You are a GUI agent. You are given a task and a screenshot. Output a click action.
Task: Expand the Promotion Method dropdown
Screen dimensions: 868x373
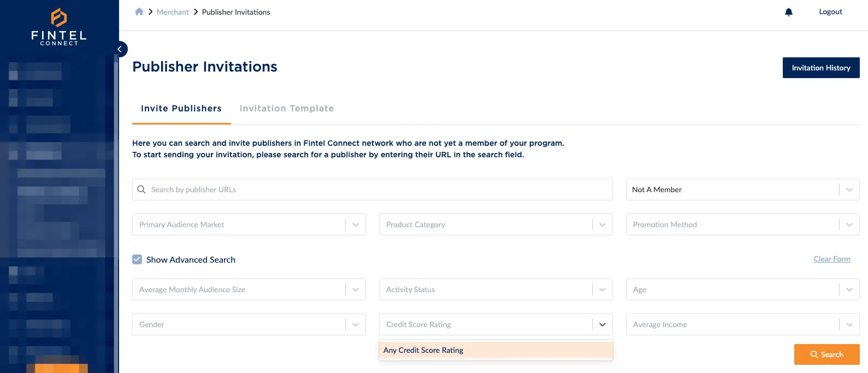[849, 224]
